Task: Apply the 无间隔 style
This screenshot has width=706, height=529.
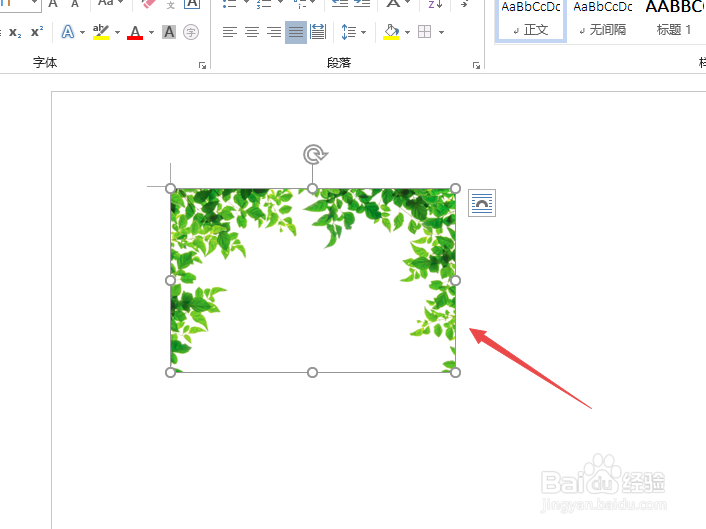Action: (x=602, y=20)
